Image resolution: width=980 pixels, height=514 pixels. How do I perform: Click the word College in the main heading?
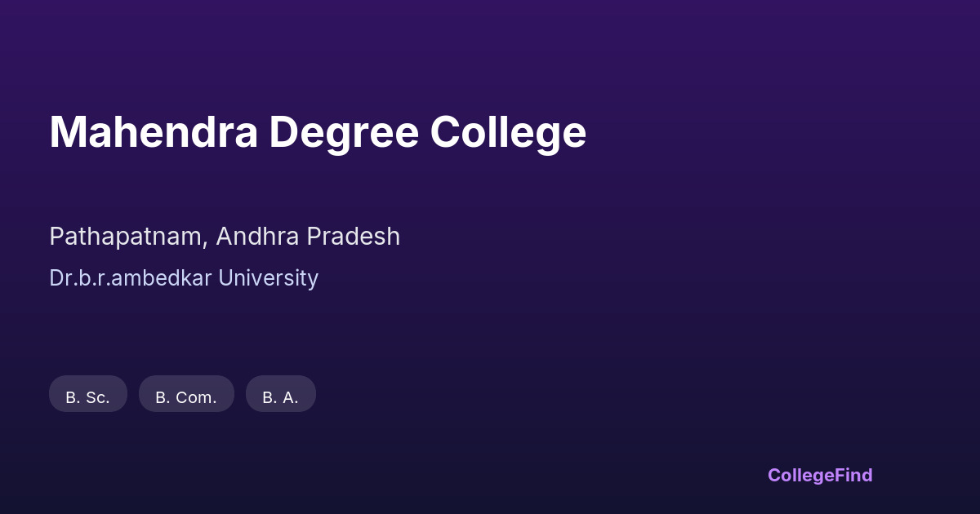click(x=508, y=134)
